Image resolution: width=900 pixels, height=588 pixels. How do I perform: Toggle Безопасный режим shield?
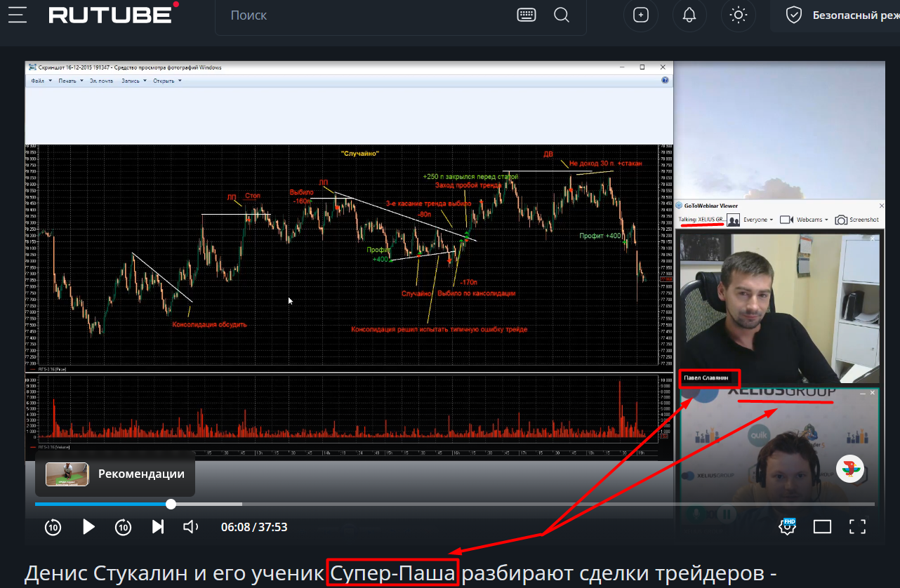(x=793, y=14)
